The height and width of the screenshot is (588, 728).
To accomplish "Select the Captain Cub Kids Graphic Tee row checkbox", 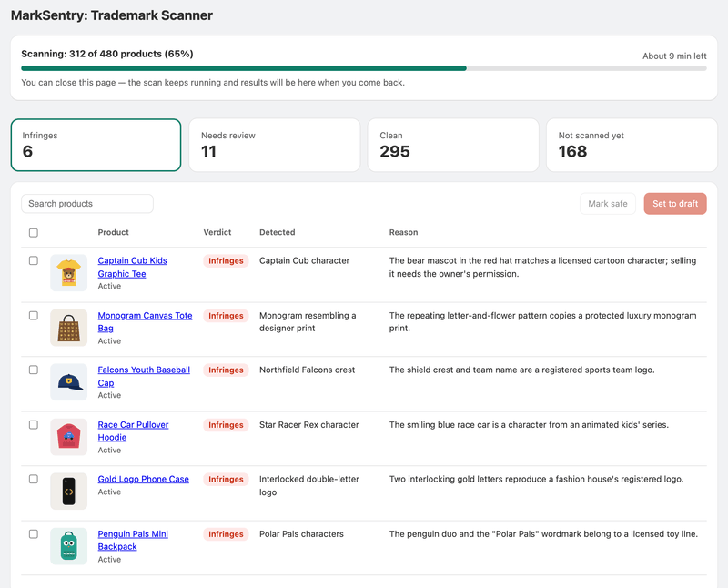I will coord(34,260).
